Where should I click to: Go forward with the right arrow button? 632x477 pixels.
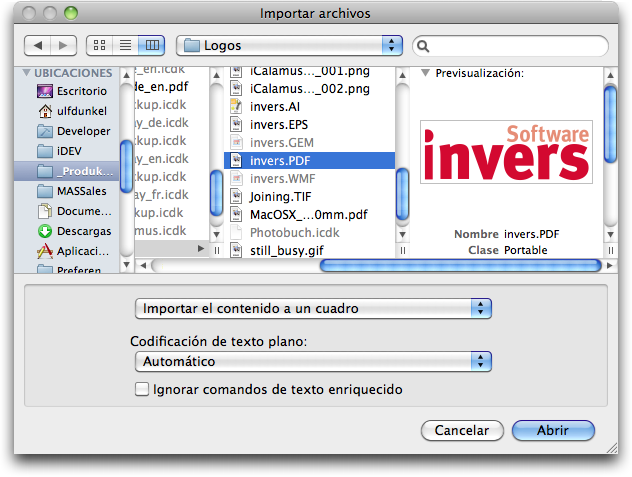(63, 45)
